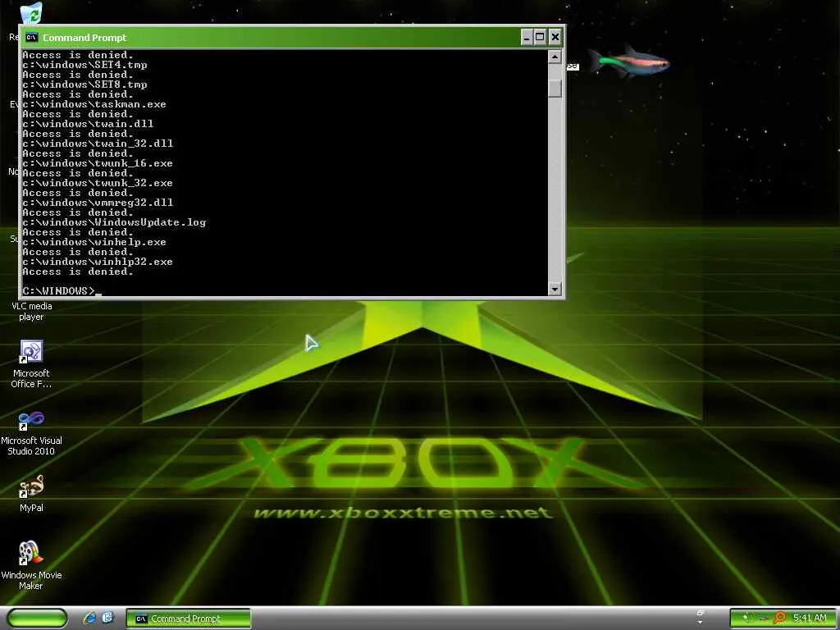Click the Command Prompt title bar text
Image resolution: width=840 pixels, height=630 pixels.
click(84, 38)
